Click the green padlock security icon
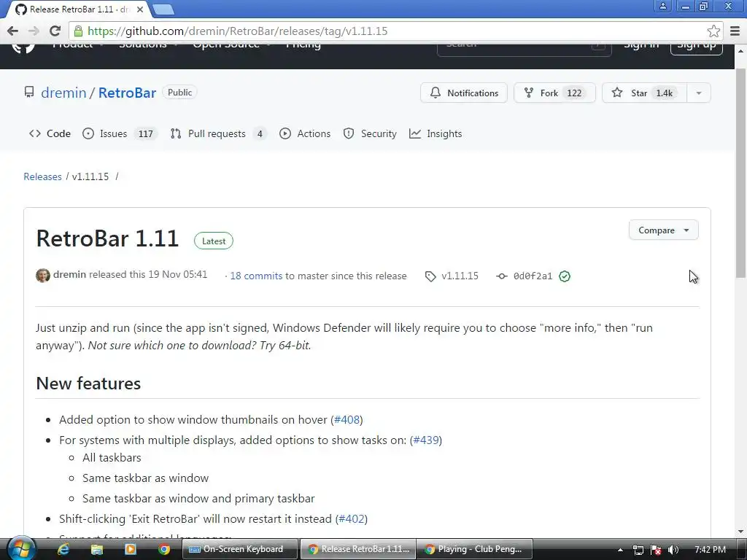This screenshot has width=747, height=560. tap(79, 31)
